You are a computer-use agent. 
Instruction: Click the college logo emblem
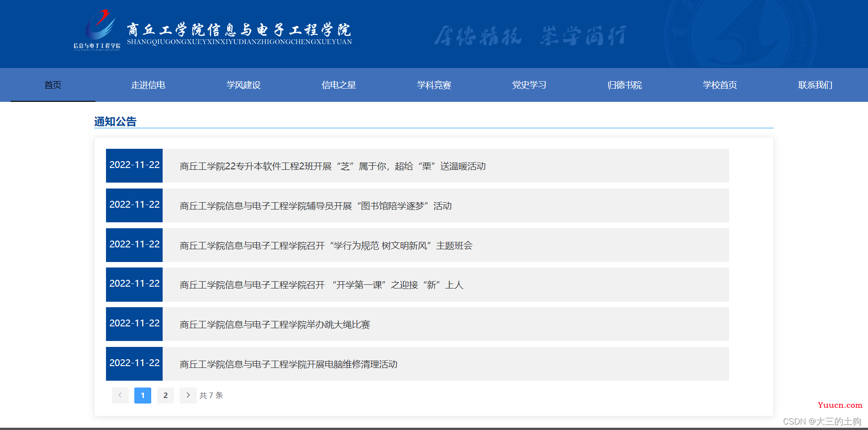point(98,29)
